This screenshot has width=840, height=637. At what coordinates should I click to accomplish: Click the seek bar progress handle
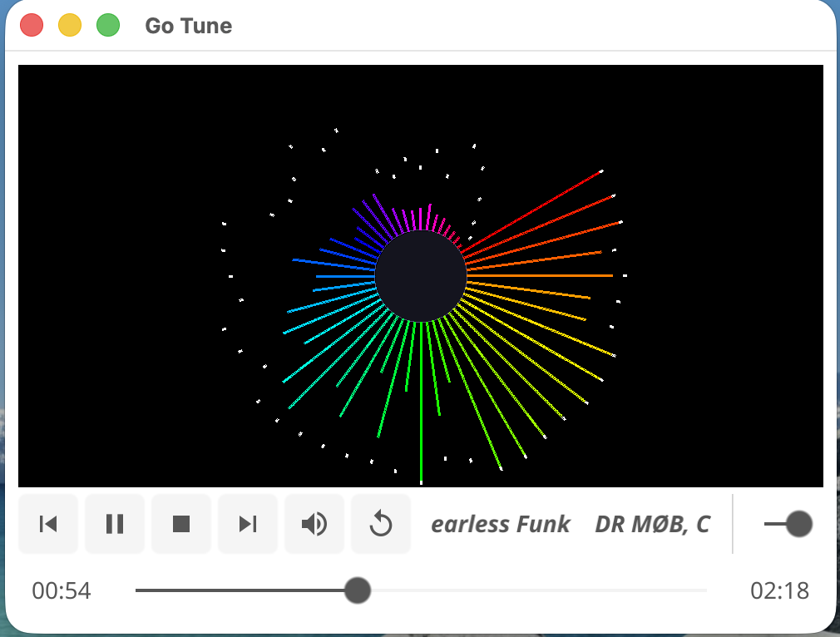point(358,590)
